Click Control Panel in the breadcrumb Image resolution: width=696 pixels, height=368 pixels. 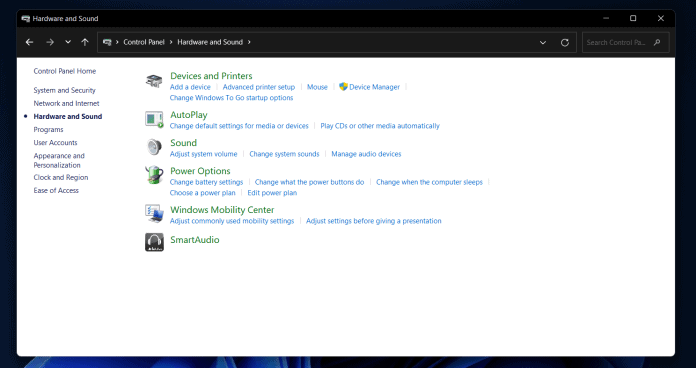(x=144, y=42)
